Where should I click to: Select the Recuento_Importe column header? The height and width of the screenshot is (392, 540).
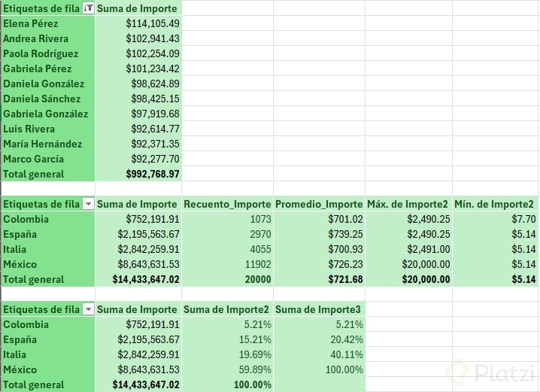[227, 204]
